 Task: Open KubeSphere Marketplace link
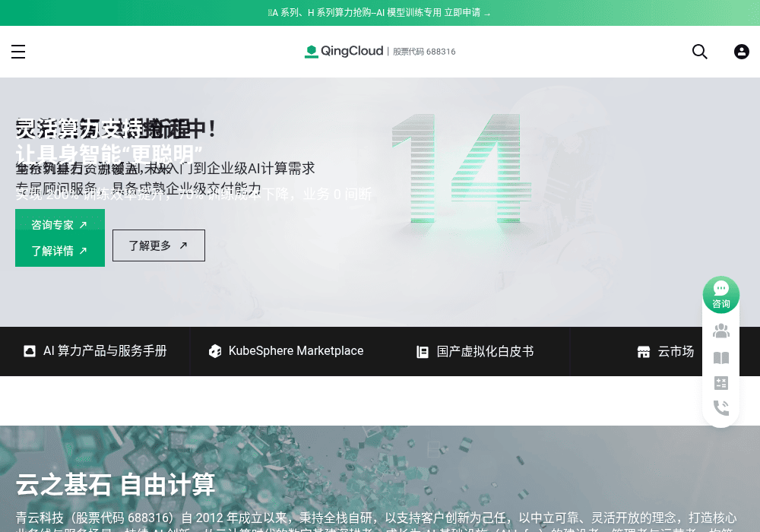286,351
